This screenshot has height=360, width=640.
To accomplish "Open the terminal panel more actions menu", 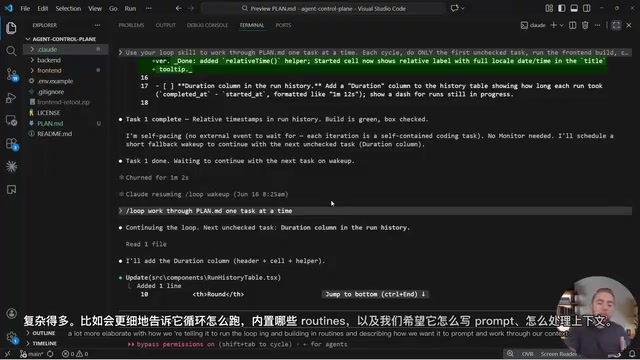I will coord(597,25).
